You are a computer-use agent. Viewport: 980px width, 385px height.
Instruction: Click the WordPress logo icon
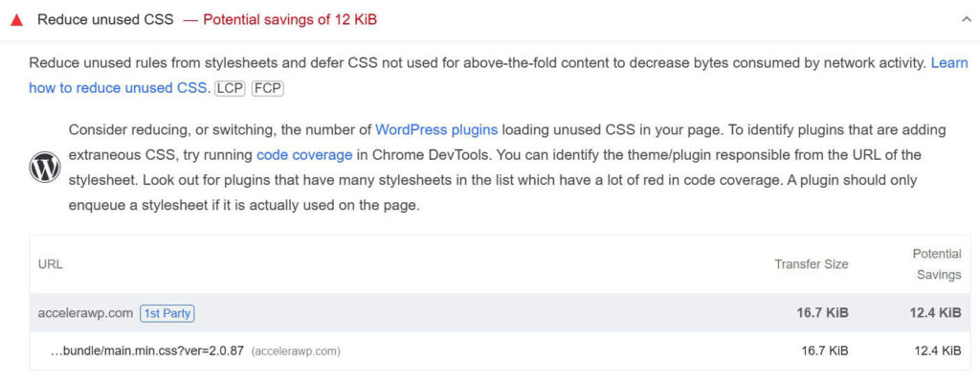[45, 168]
